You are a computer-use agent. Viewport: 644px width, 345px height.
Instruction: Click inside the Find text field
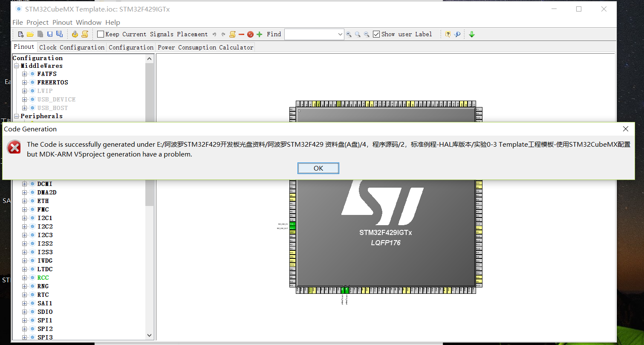coord(311,34)
